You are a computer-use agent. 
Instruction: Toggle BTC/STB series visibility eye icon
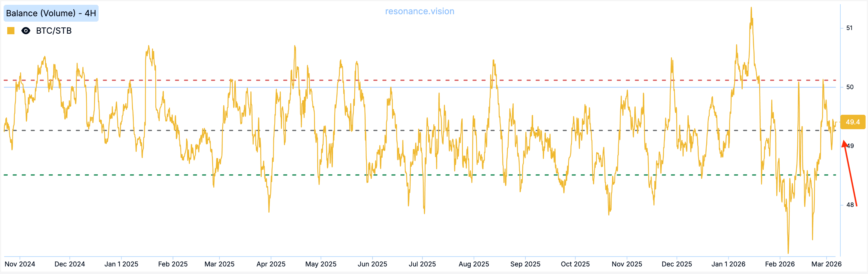pos(26,31)
